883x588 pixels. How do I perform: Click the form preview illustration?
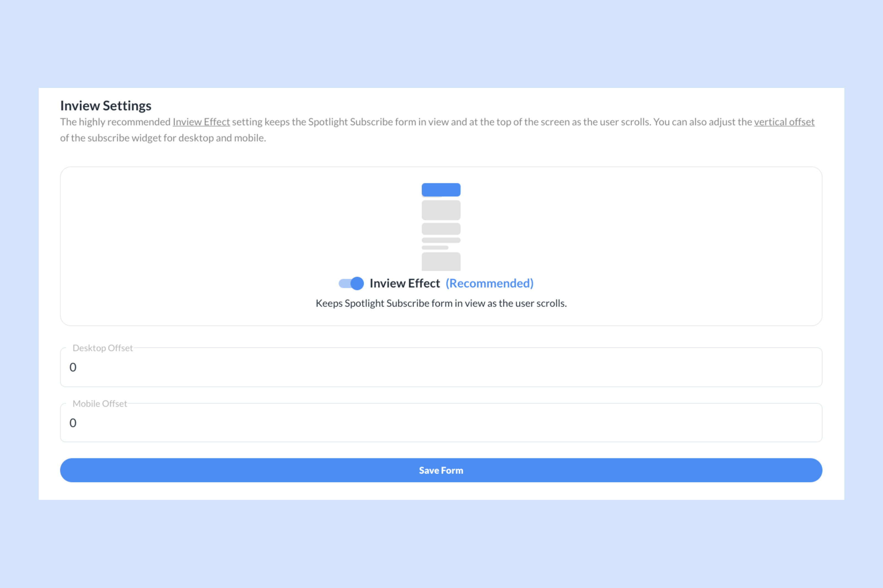pos(441,227)
